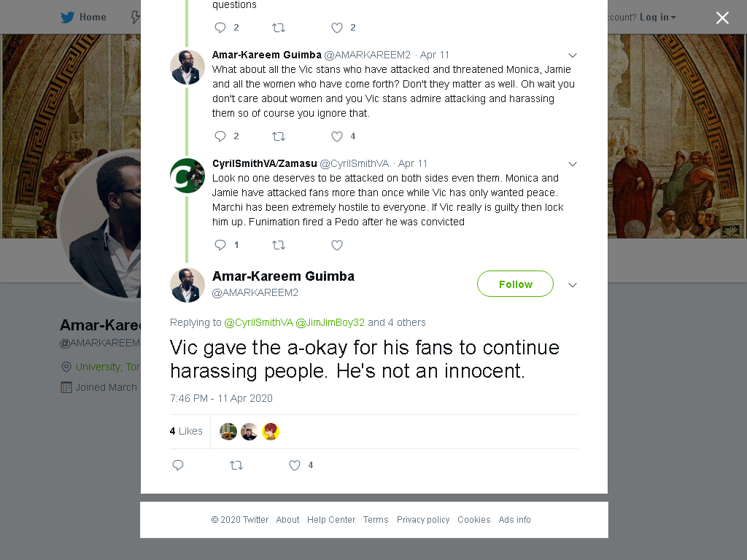Retweet Amar-Kareem's Apr 11 reply
This screenshot has width=747, height=560.
pos(279,136)
